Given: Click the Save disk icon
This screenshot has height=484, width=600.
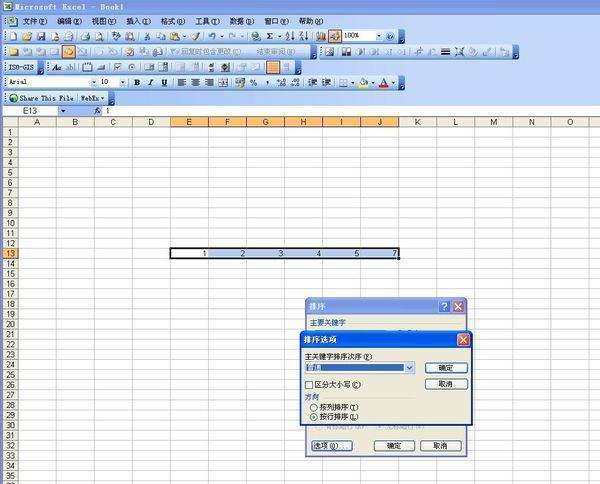Looking at the screenshot, I should tap(39, 36).
